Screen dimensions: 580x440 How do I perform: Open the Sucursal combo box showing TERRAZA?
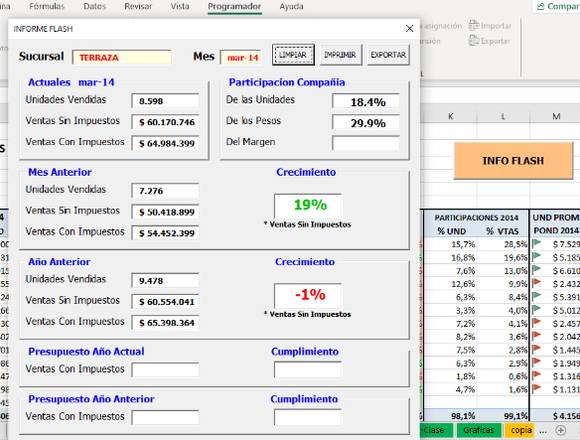coord(122,57)
